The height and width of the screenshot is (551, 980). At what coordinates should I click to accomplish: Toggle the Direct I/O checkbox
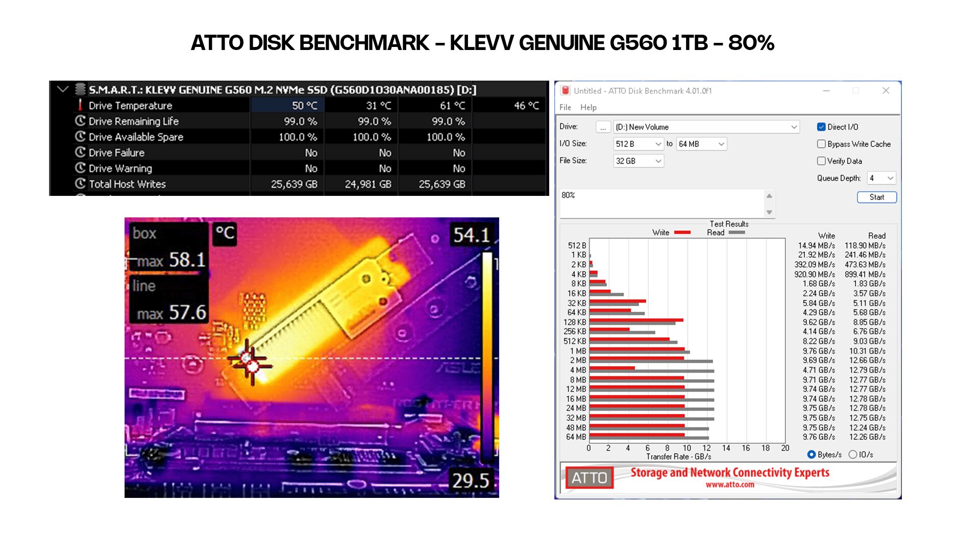click(821, 127)
